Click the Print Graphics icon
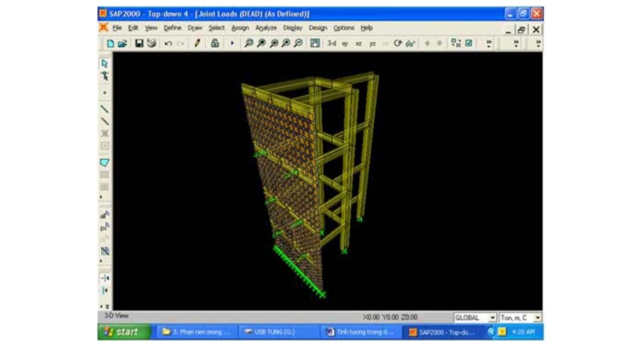This screenshot has height=344, width=644. click(x=151, y=44)
